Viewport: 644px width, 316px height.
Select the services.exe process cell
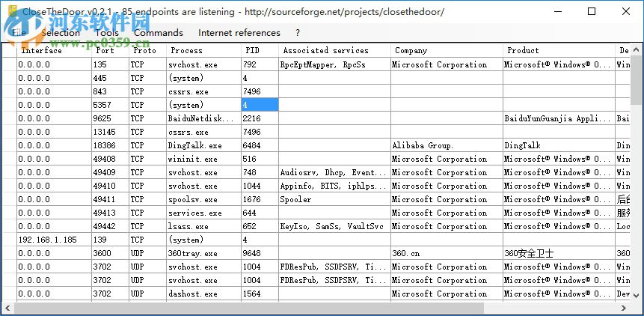[x=203, y=213]
